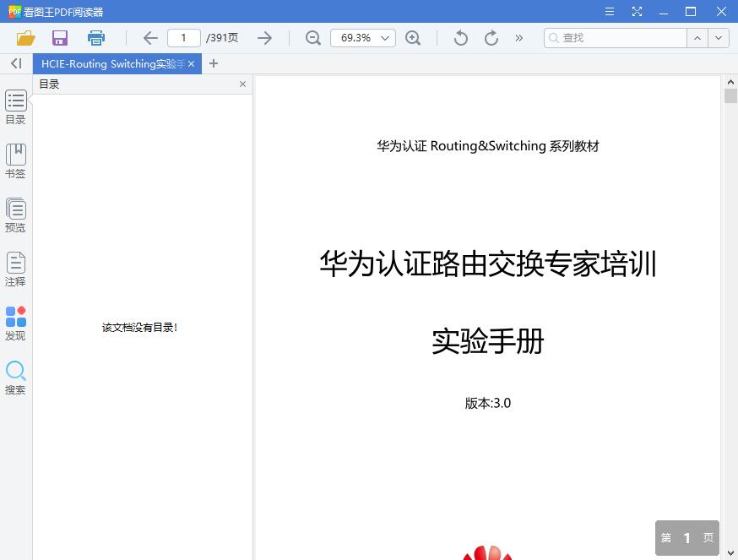The image size is (738, 560).
Task: Toggle the 预览 thumbnails panel
Action: (x=15, y=215)
